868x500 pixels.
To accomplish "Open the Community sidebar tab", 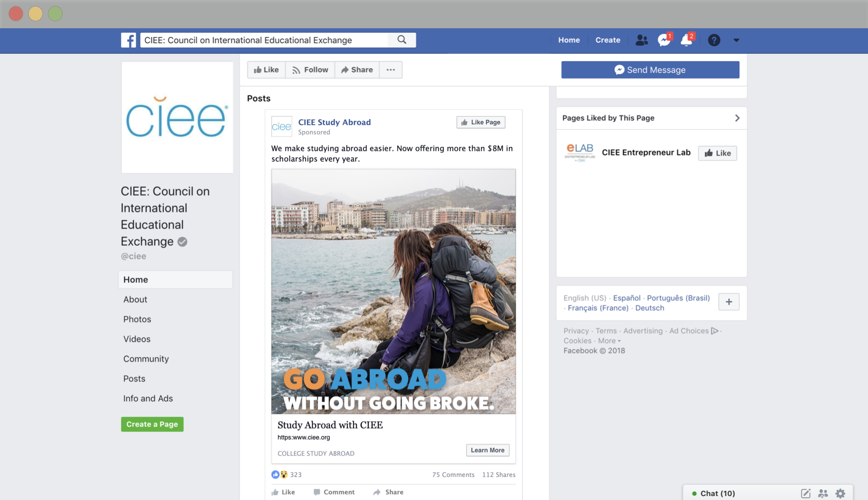I will coord(146,359).
